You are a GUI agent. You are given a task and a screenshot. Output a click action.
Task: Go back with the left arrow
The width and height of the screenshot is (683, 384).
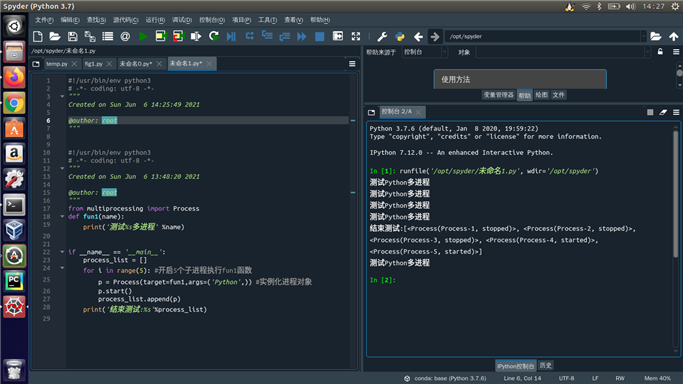(x=418, y=37)
